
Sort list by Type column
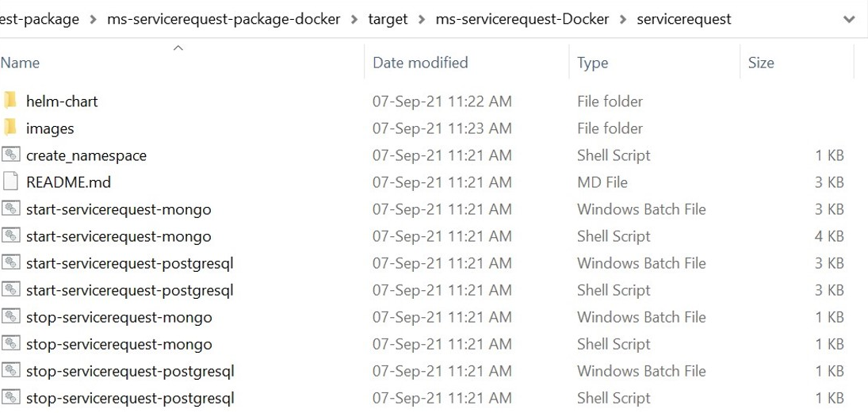coord(592,63)
